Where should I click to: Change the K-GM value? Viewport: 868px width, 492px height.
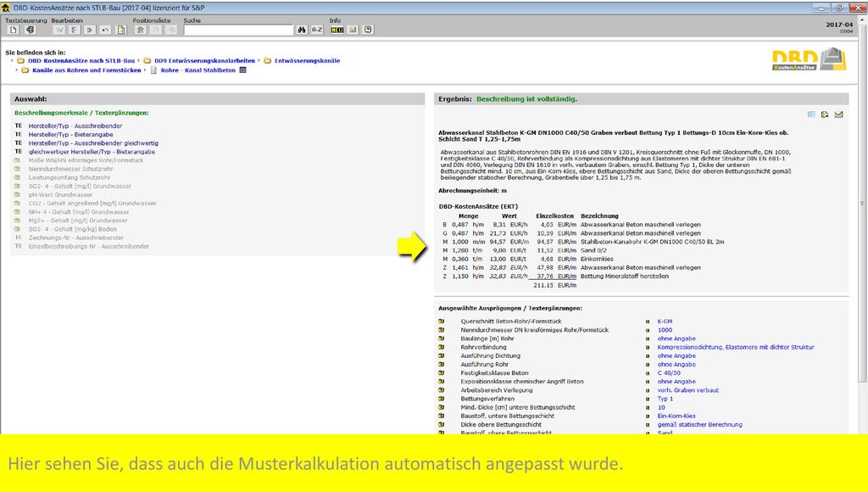(665, 321)
